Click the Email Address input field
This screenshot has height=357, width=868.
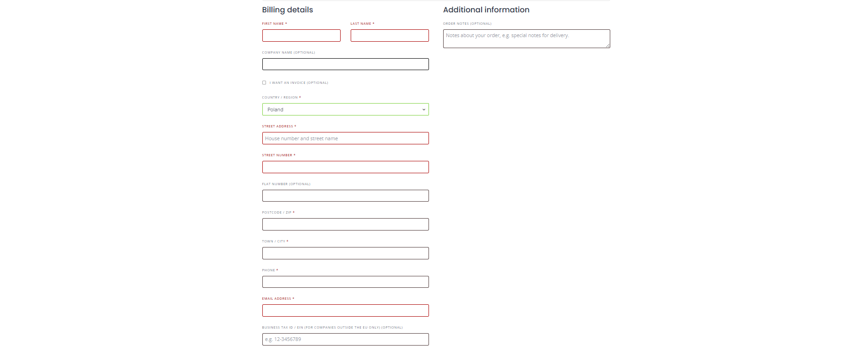click(x=345, y=311)
